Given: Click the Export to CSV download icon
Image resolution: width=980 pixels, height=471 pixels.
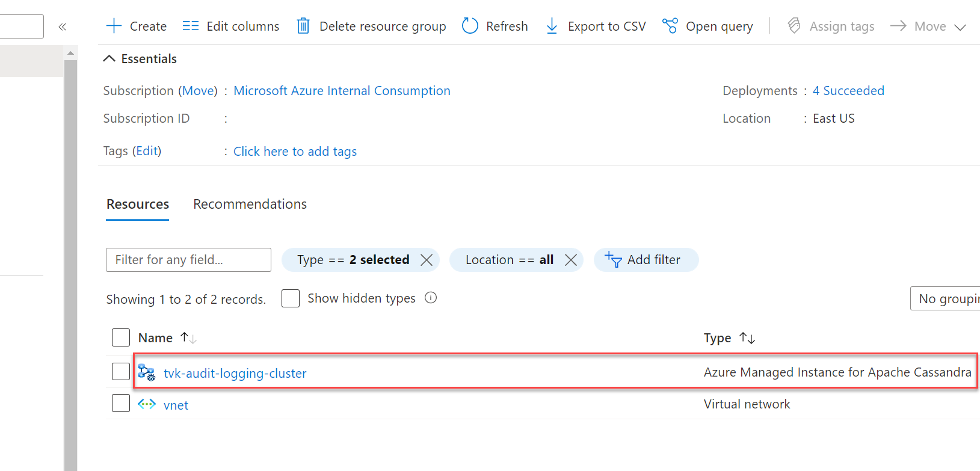Looking at the screenshot, I should 552,26.
